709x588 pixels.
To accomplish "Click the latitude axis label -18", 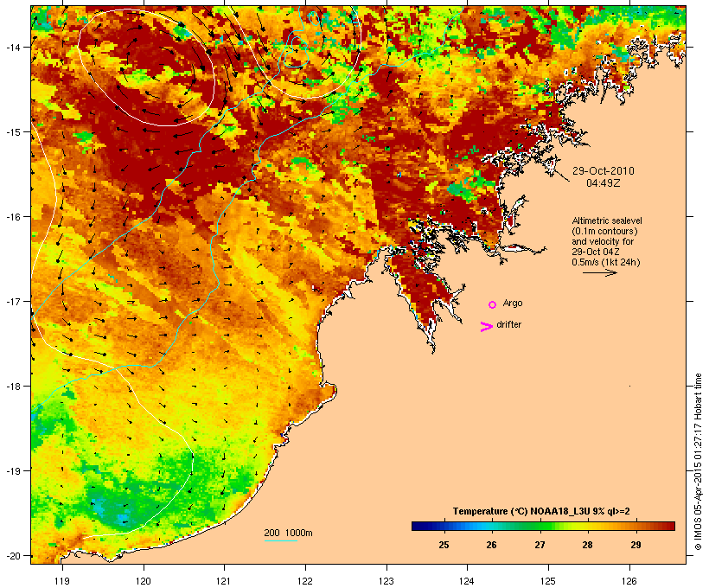I will point(12,386).
